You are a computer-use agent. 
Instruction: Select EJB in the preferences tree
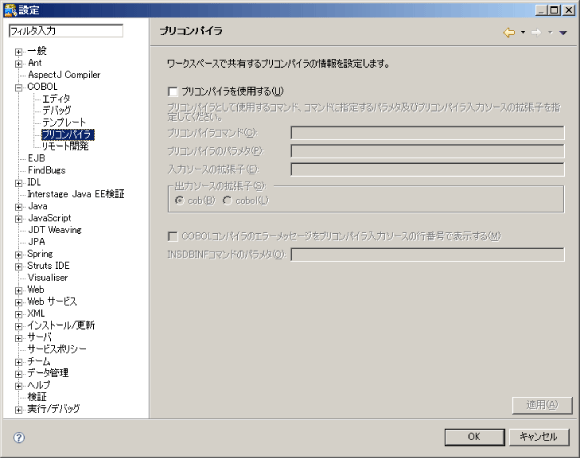[x=36, y=158]
